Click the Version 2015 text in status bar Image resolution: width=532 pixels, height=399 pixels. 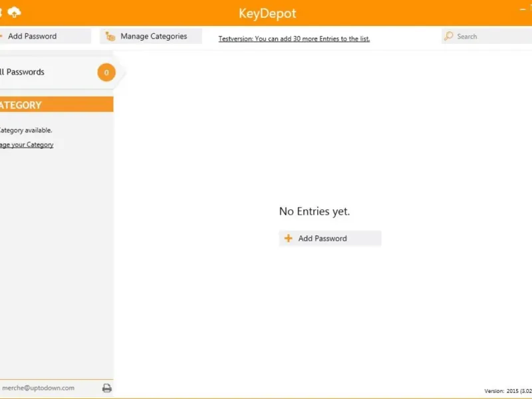coord(508,391)
